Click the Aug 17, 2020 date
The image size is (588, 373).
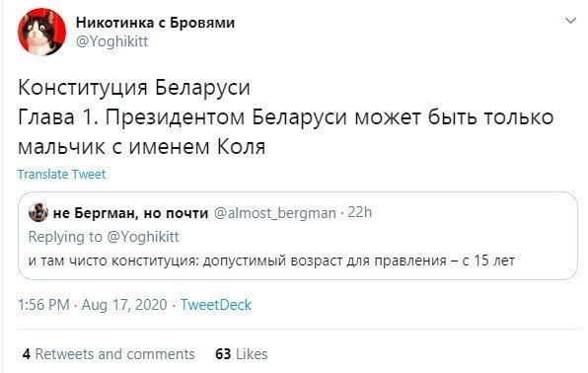pos(124,304)
